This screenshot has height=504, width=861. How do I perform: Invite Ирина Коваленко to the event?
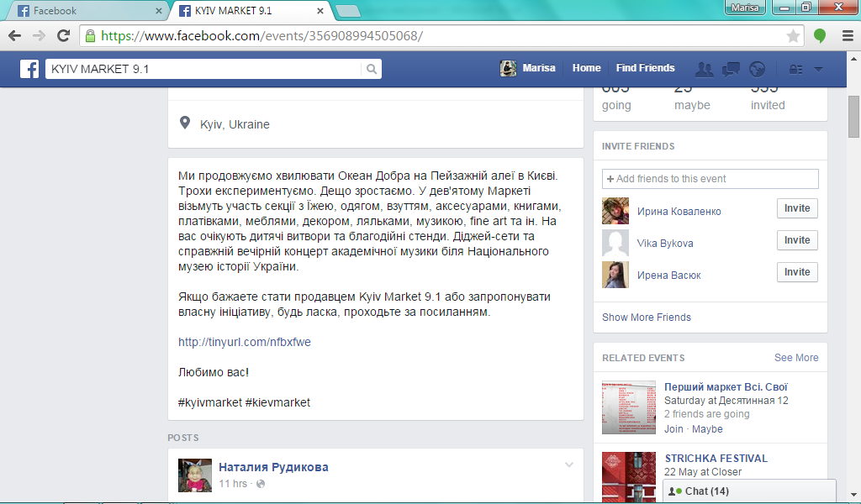click(x=797, y=208)
